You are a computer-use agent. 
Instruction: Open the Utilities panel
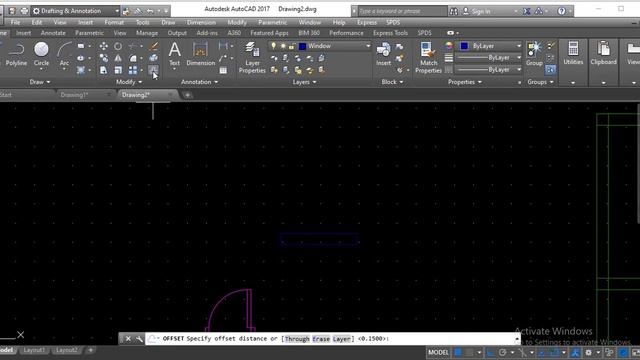point(573,53)
